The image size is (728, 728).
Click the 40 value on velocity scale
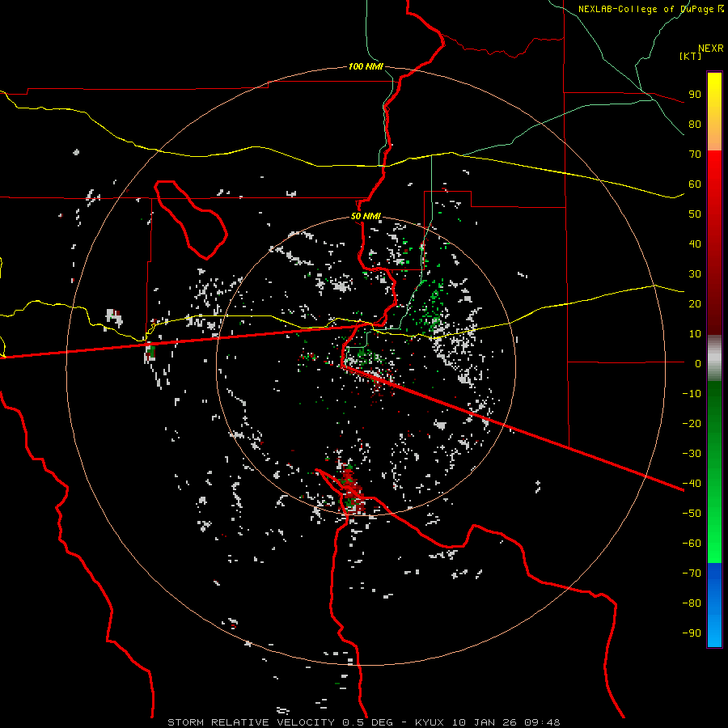pos(695,244)
